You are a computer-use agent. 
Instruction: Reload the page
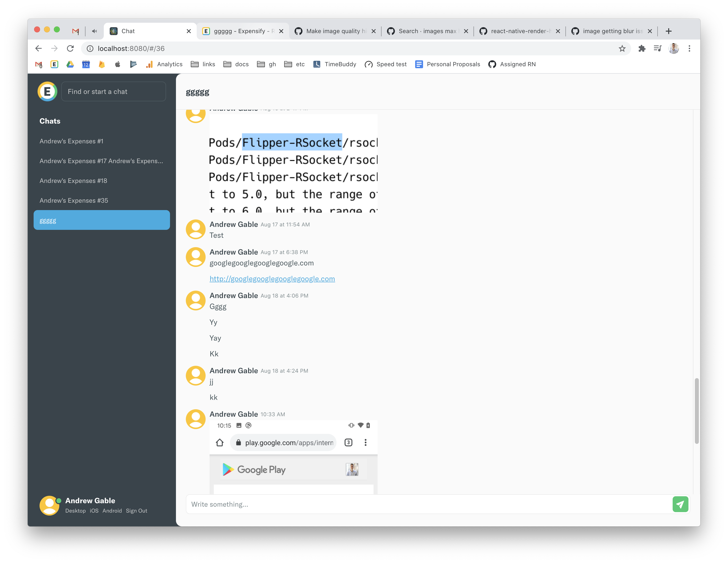[x=70, y=49]
